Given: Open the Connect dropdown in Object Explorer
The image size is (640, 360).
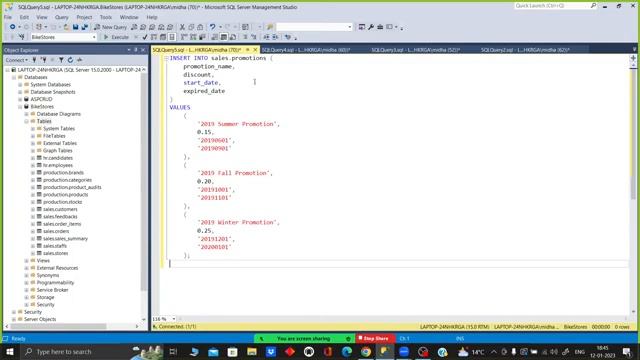Looking at the screenshot, I should click(17, 60).
